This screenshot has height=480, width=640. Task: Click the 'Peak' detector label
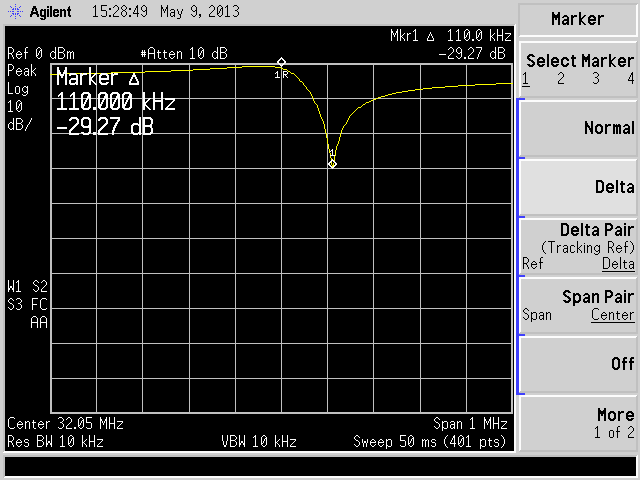pos(22,71)
